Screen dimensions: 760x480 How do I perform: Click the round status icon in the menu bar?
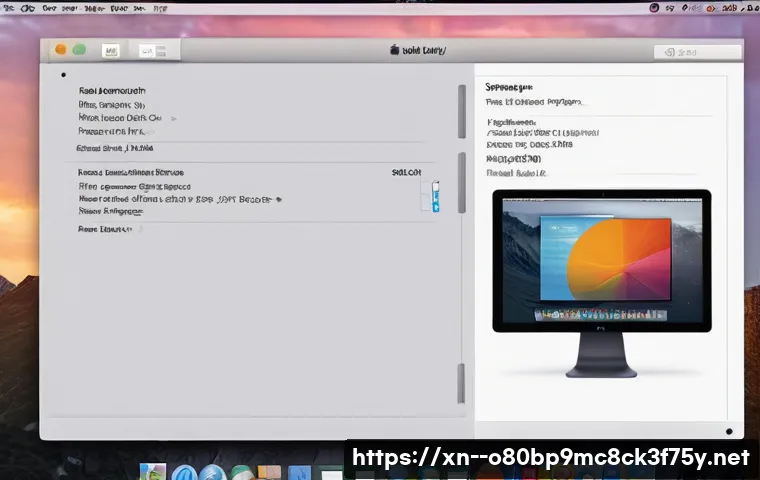coord(654,7)
